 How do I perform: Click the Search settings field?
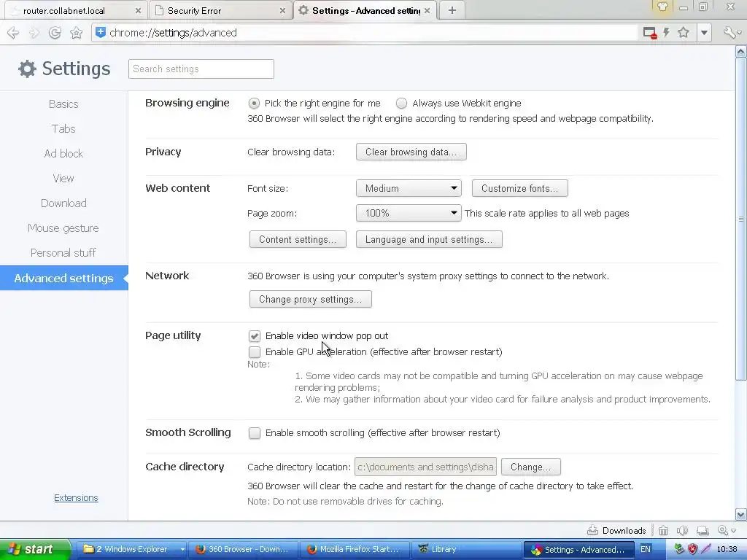tap(201, 69)
